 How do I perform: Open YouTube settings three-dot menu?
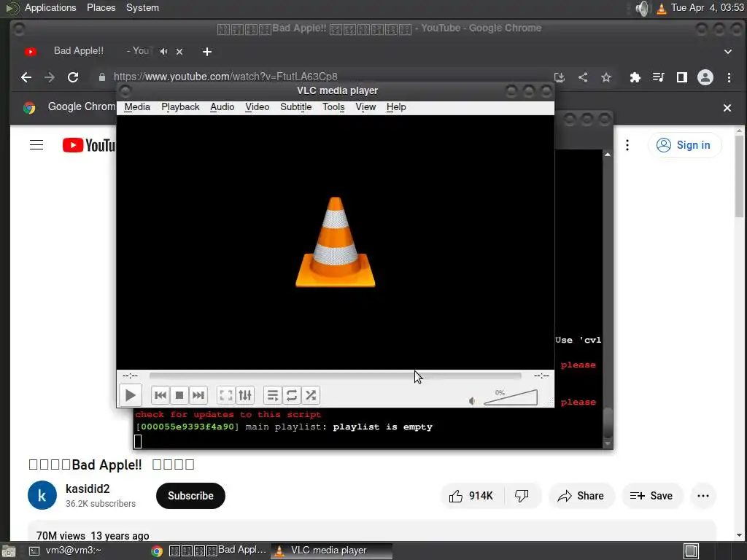[x=627, y=145]
